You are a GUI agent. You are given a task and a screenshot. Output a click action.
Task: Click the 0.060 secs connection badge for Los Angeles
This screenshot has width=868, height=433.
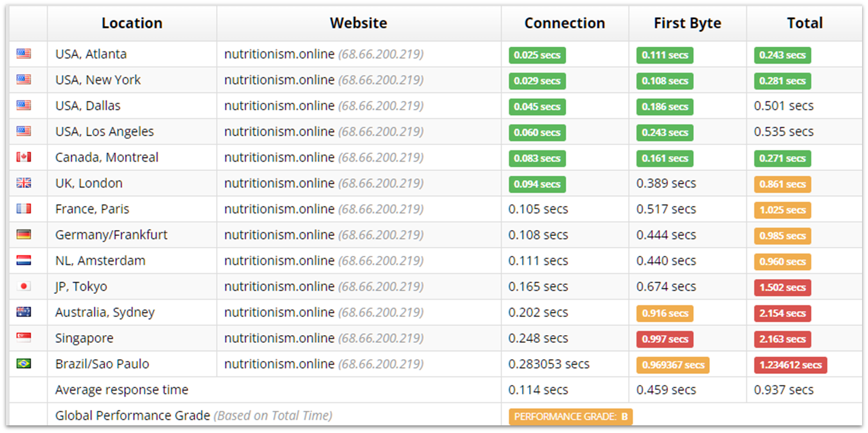[x=537, y=133]
